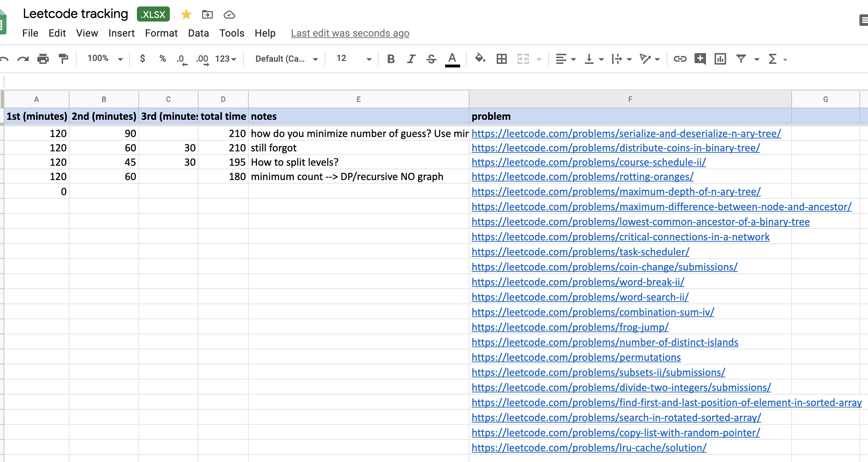Toggle strikethrough formatting

[431, 58]
